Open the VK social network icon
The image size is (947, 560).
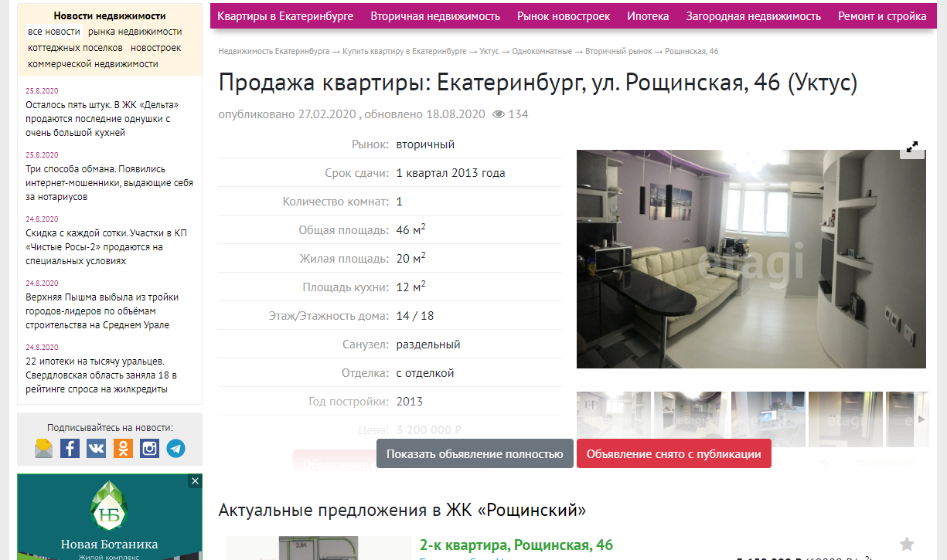tap(97, 448)
